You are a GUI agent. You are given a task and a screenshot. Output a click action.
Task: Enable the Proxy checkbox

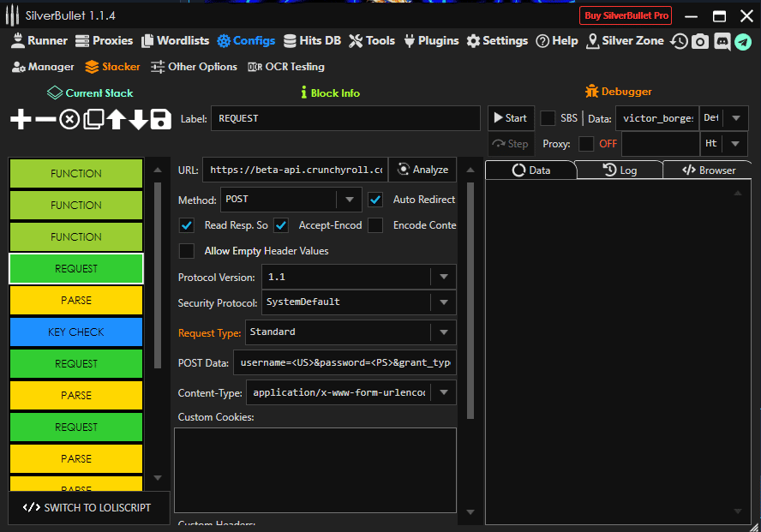coord(586,144)
